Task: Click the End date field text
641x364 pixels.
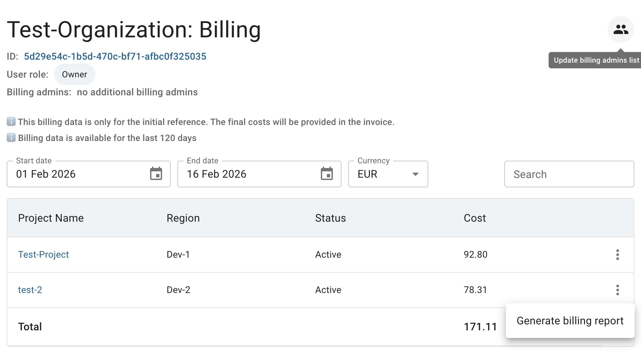Action: click(216, 174)
